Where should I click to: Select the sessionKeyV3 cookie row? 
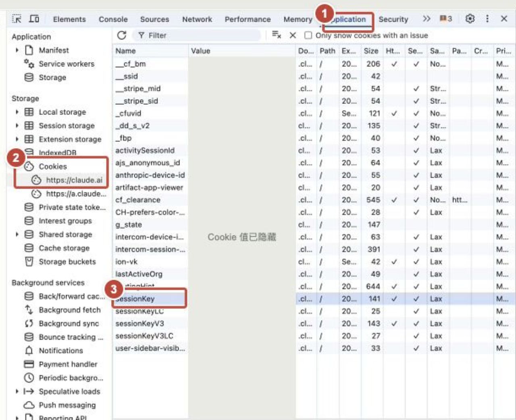(313, 324)
